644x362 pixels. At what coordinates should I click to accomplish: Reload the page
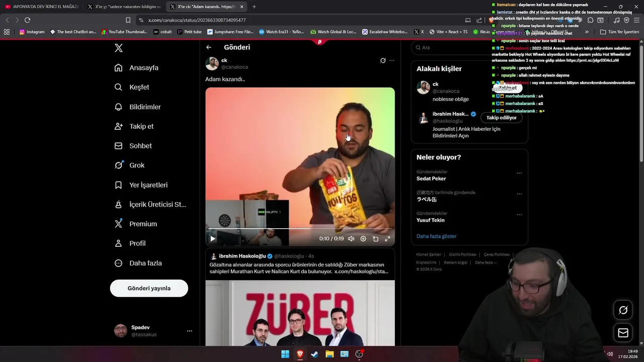tap(27, 20)
